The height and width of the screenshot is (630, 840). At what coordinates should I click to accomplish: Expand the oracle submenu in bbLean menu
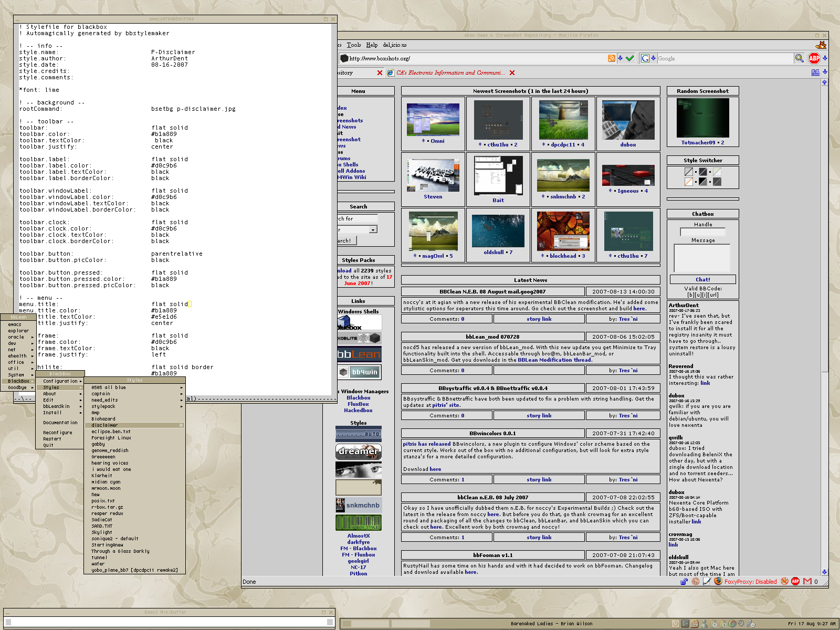coord(19,337)
